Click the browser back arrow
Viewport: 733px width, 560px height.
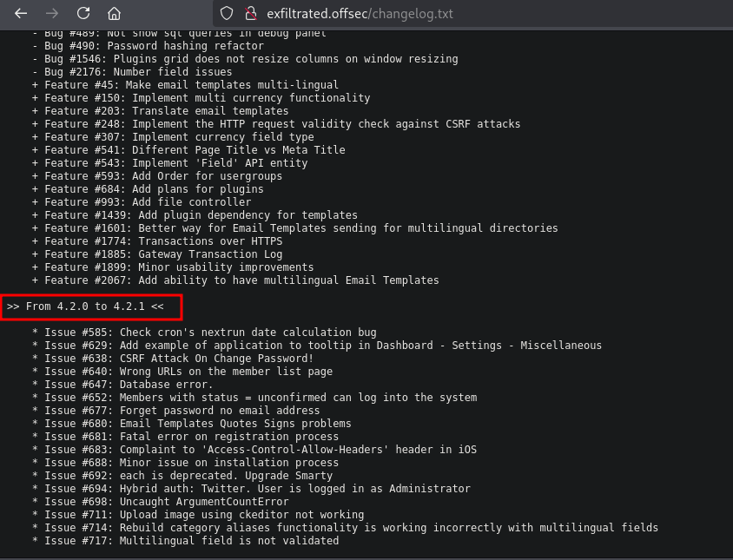coord(21,14)
